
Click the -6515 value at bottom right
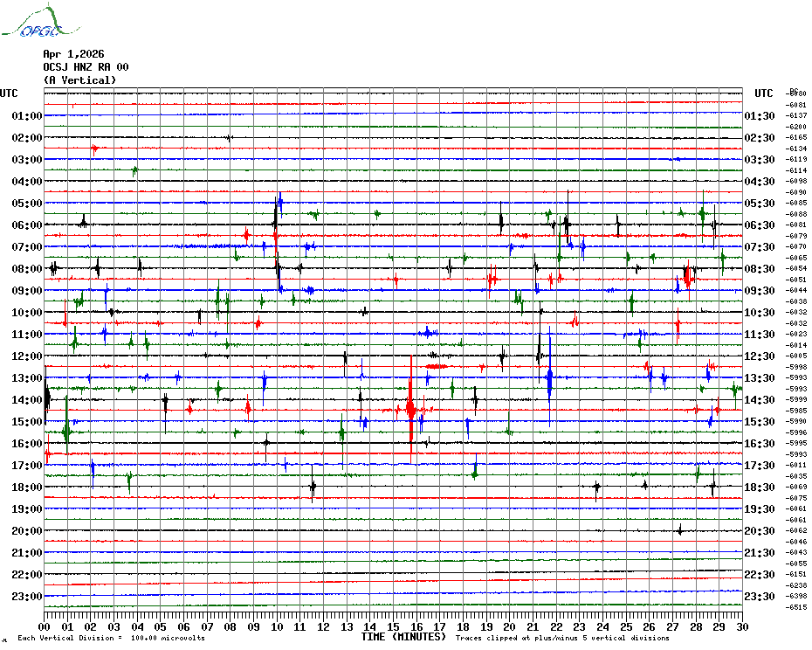tap(796, 607)
